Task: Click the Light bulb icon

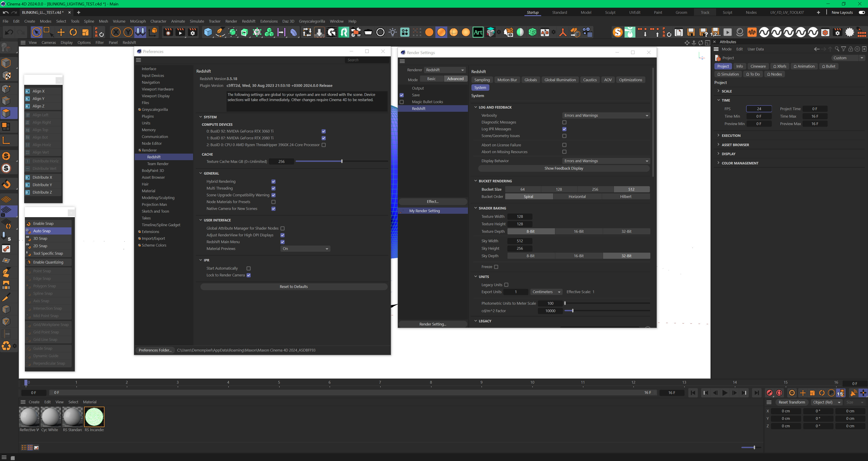Action: pyautogui.click(x=393, y=32)
